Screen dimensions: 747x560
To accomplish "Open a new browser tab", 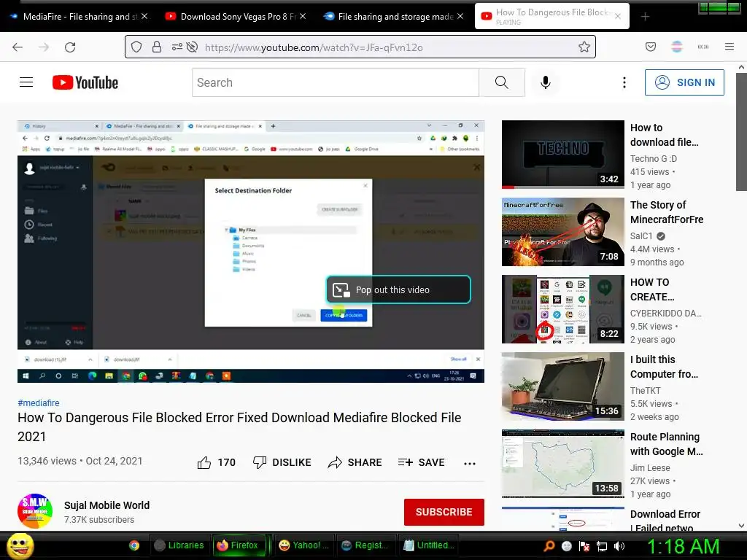I will 645,17.
